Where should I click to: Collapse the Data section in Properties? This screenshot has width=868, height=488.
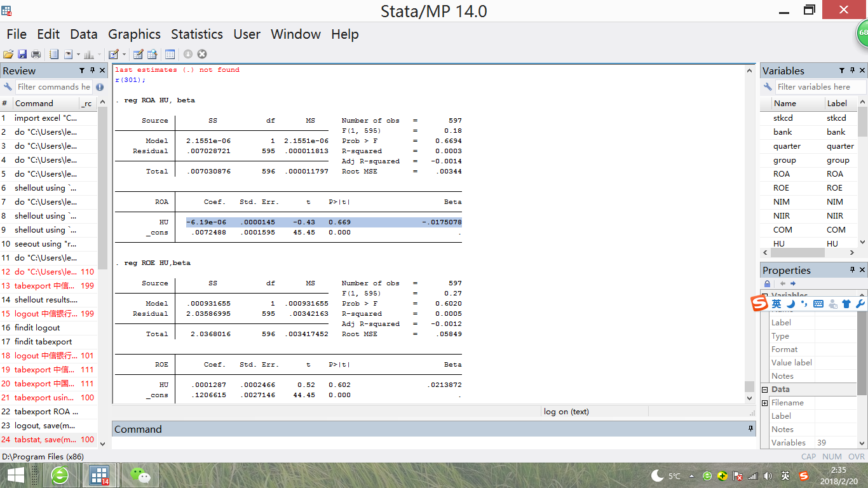[765, 390]
